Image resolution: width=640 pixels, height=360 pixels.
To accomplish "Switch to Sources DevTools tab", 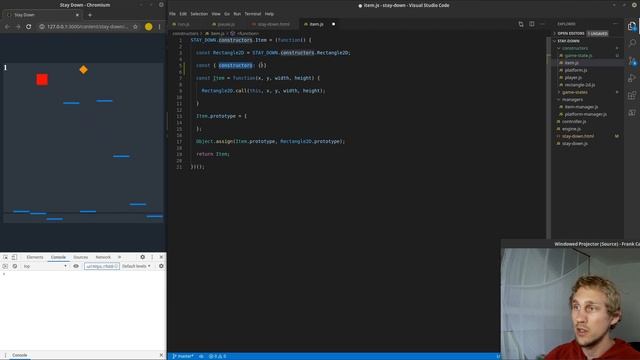I will (80, 257).
